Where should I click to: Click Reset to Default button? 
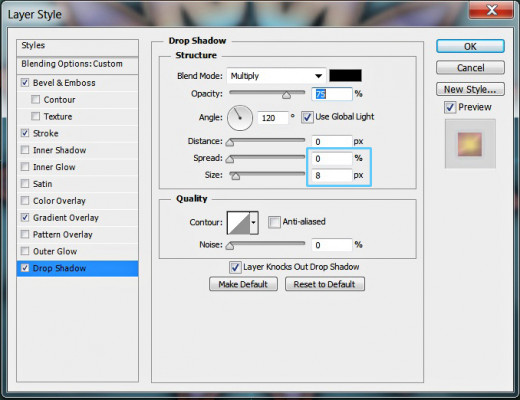coord(325,284)
